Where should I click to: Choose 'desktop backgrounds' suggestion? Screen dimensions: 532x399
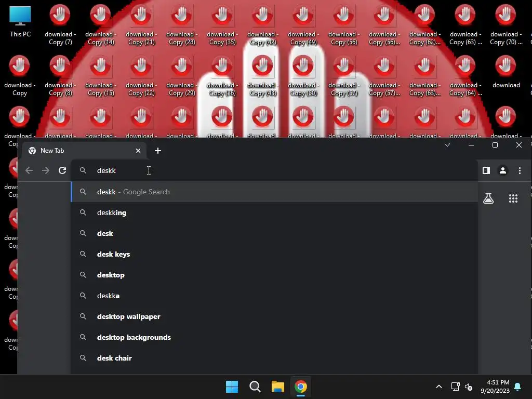pyautogui.click(x=274, y=337)
